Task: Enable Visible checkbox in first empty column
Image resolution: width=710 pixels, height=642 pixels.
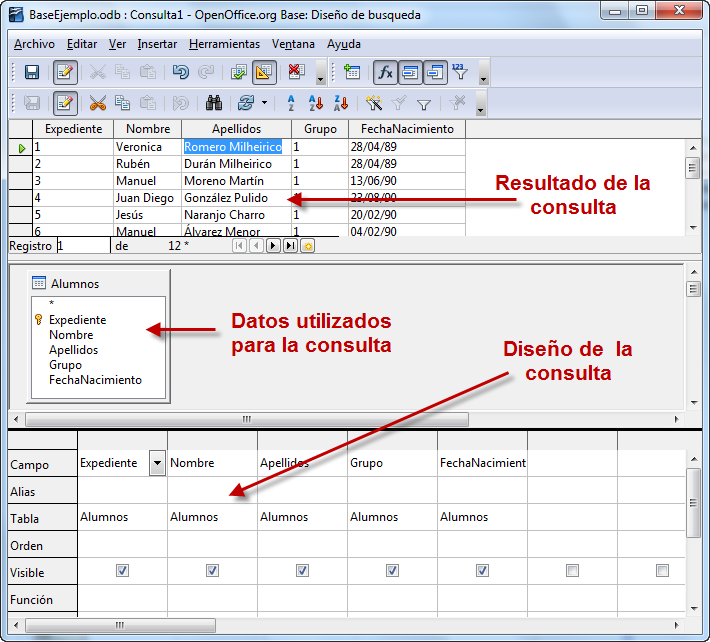Action: (x=572, y=570)
